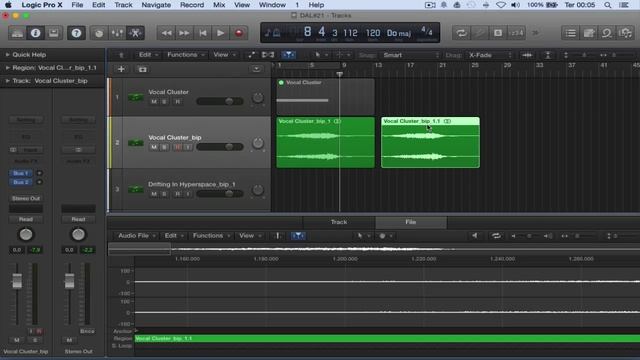Image resolution: width=640 pixels, height=360 pixels.
Task: Click the left channel strip Read automation button
Action: (x=26, y=219)
